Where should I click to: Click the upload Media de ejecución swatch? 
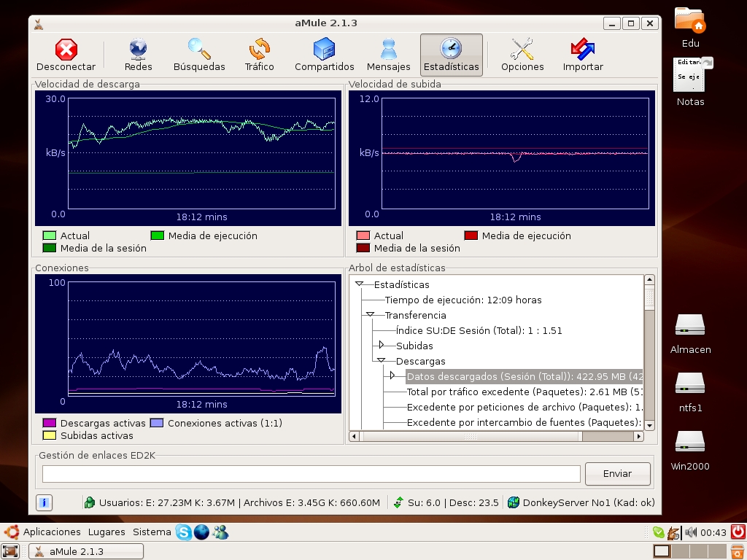[x=471, y=236]
